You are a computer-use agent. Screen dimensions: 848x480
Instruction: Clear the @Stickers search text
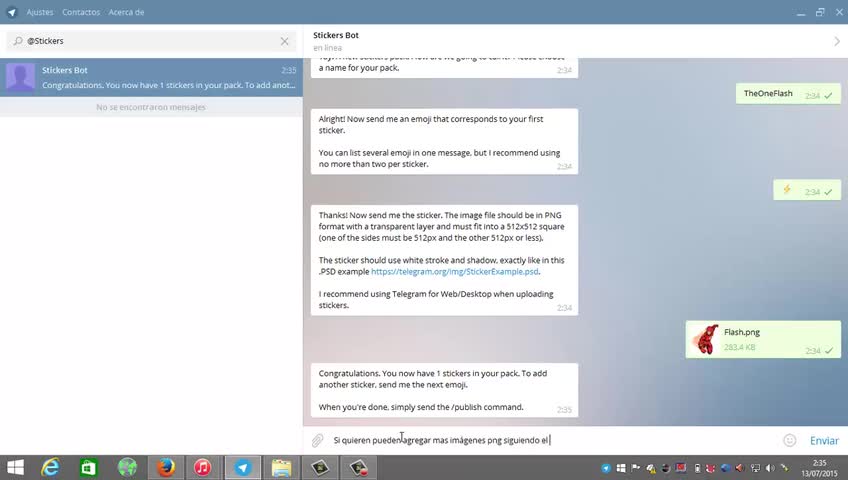click(x=284, y=41)
